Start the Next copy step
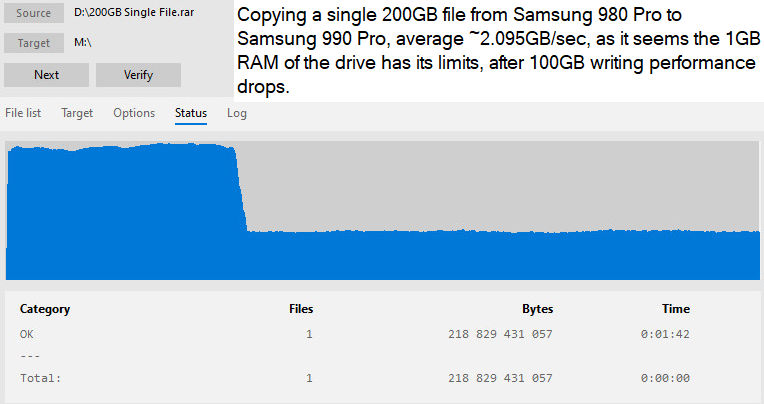The height and width of the screenshot is (404, 764). pos(46,75)
